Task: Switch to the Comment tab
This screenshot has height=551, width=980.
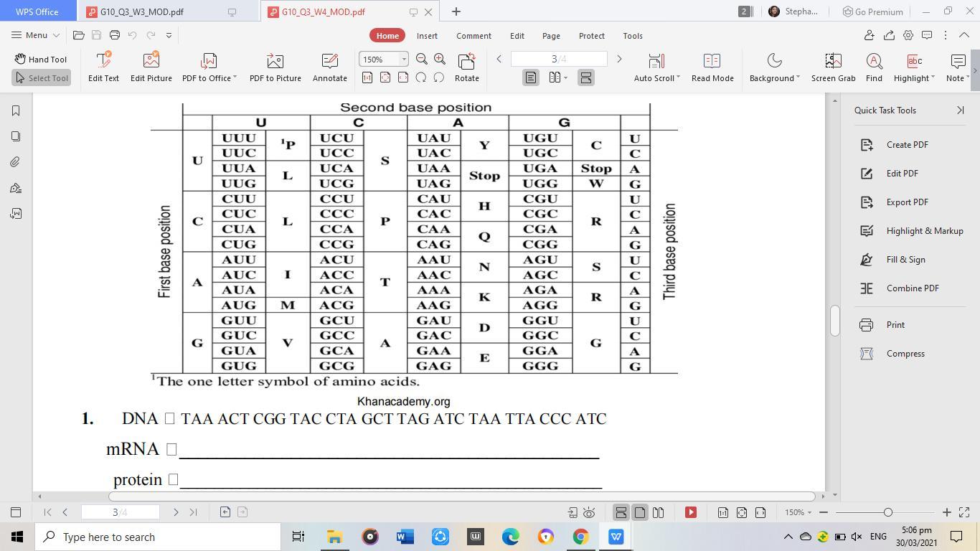Action: pos(473,35)
